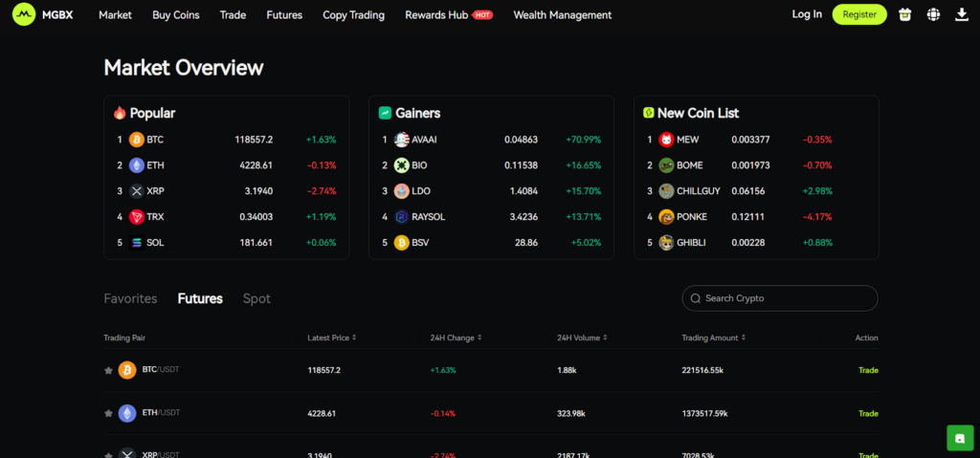Click the Register button
The width and height of the screenshot is (980, 458).
859,14
